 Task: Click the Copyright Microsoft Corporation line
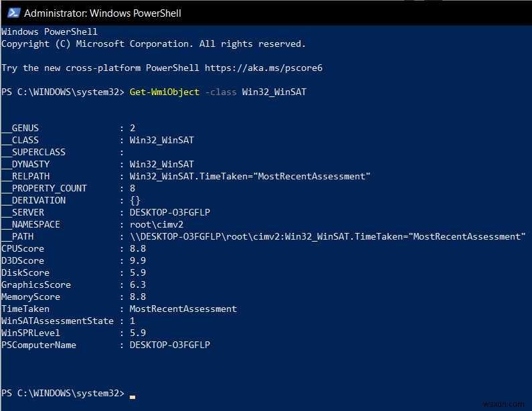(x=153, y=44)
